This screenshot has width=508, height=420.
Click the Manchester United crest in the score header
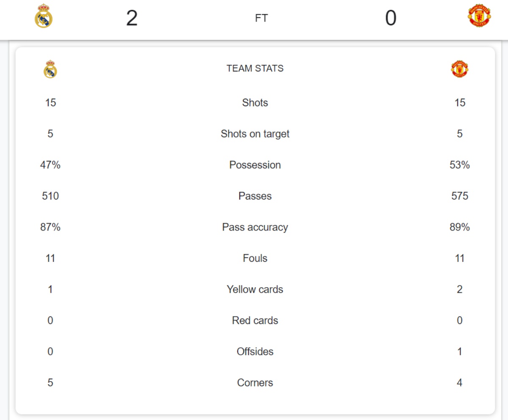479,16
